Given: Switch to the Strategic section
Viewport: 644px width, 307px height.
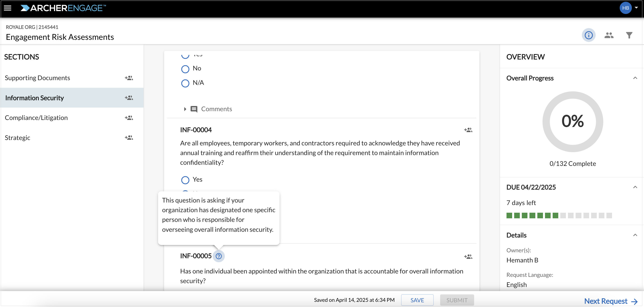Looking at the screenshot, I should tap(17, 137).
